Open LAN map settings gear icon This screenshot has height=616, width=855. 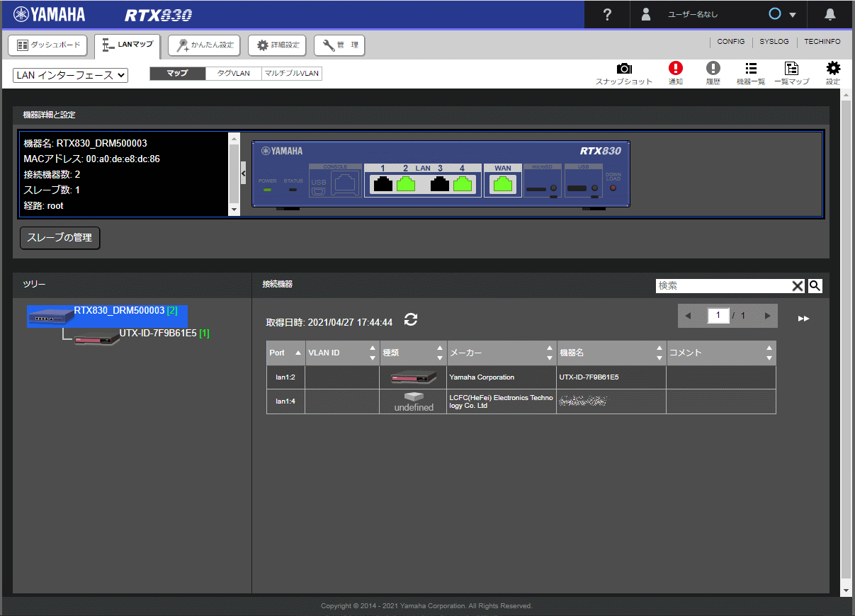click(x=833, y=69)
